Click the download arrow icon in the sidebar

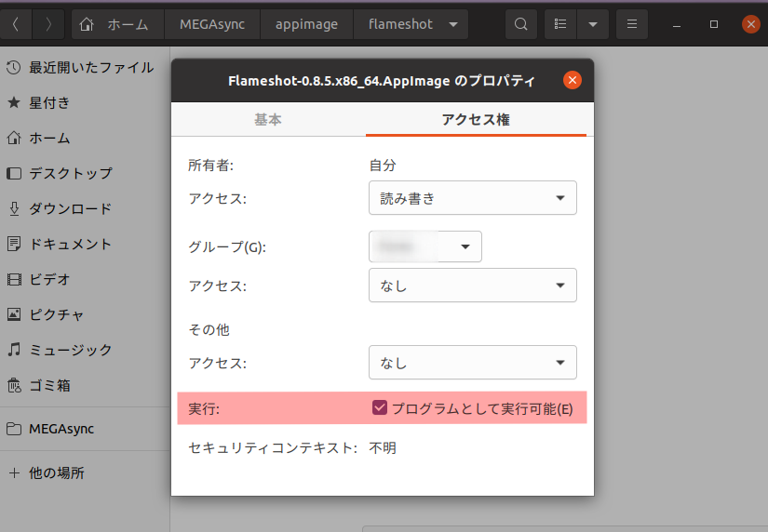click(x=14, y=208)
